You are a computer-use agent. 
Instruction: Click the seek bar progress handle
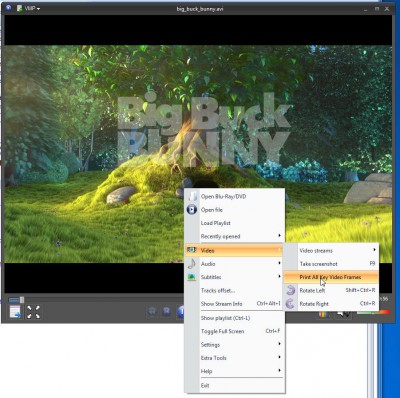click(x=22, y=300)
